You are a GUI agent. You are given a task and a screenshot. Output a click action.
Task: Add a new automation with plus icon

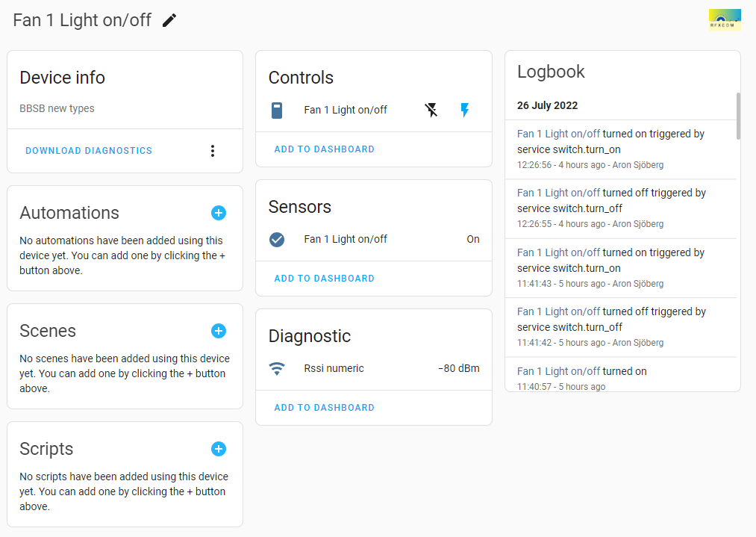[218, 213]
